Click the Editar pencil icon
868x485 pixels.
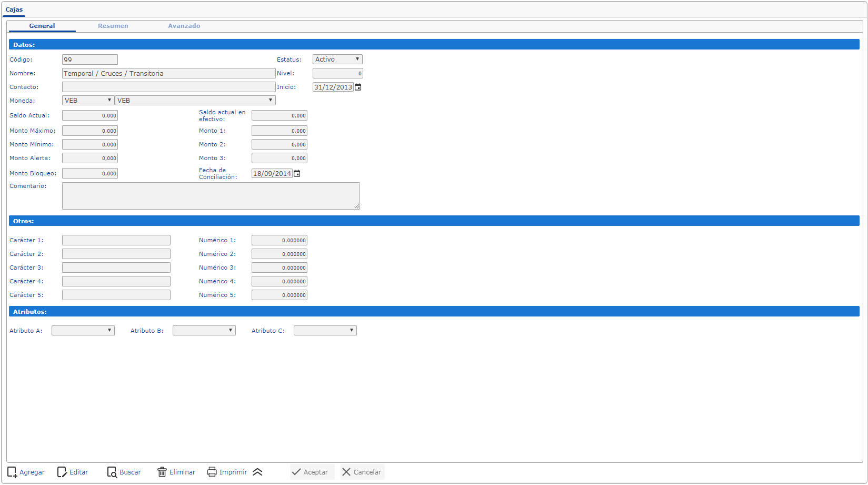pyautogui.click(x=62, y=472)
